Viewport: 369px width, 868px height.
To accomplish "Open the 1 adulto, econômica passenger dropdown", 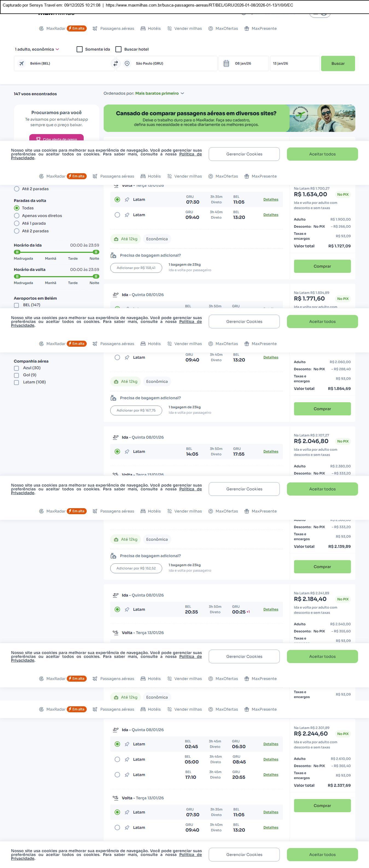I will pos(37,49).
